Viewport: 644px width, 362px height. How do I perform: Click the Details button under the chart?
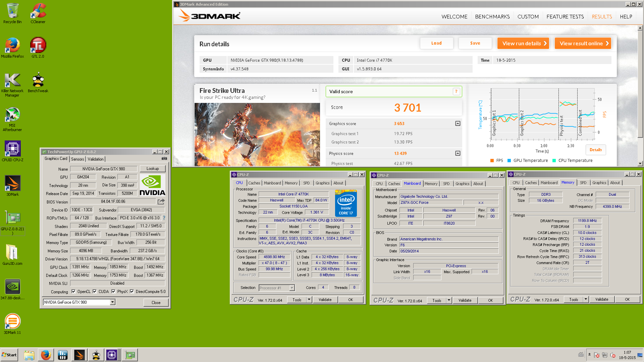(596, 150)
